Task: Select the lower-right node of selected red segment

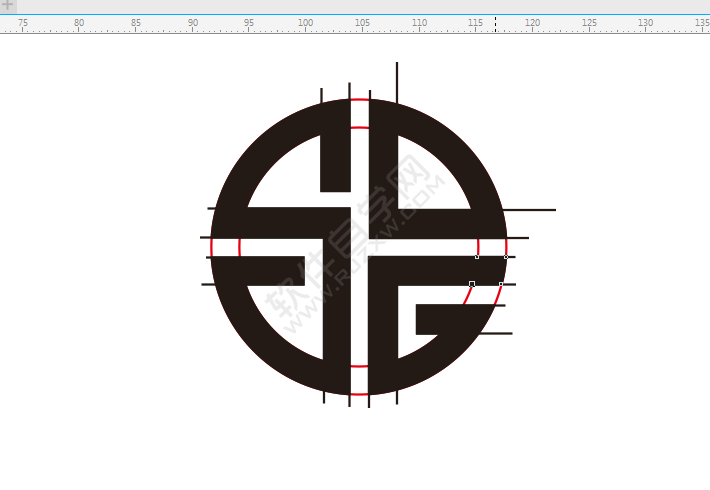Action: coord(501,284)
